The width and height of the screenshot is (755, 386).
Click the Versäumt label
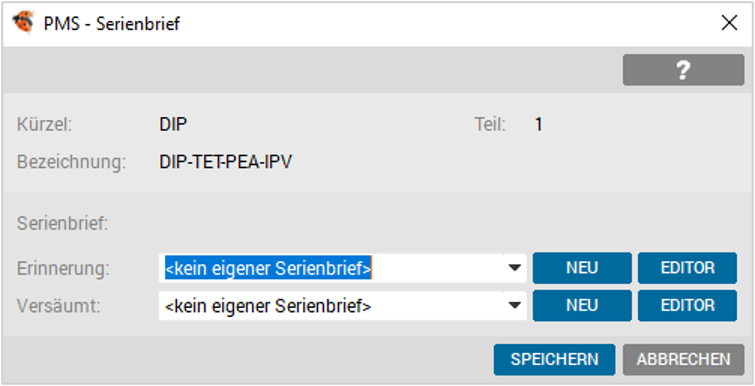pyautogui.click(x=59, y=306)
